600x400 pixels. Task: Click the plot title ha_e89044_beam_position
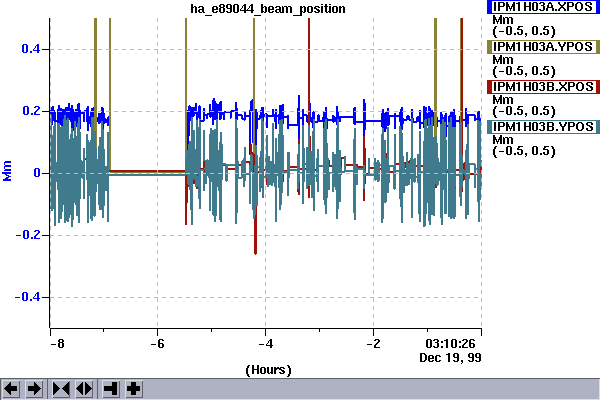(x=268, y=9)
